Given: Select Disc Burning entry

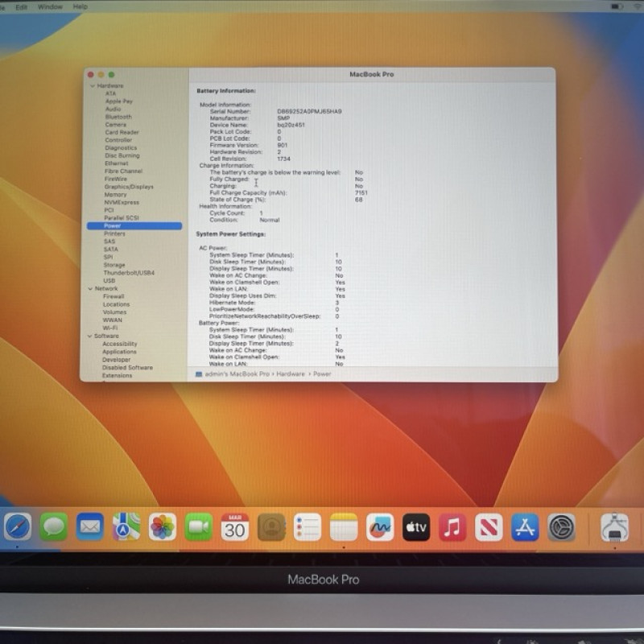Looking at the screenshot, I should click(x=122, y=155).
